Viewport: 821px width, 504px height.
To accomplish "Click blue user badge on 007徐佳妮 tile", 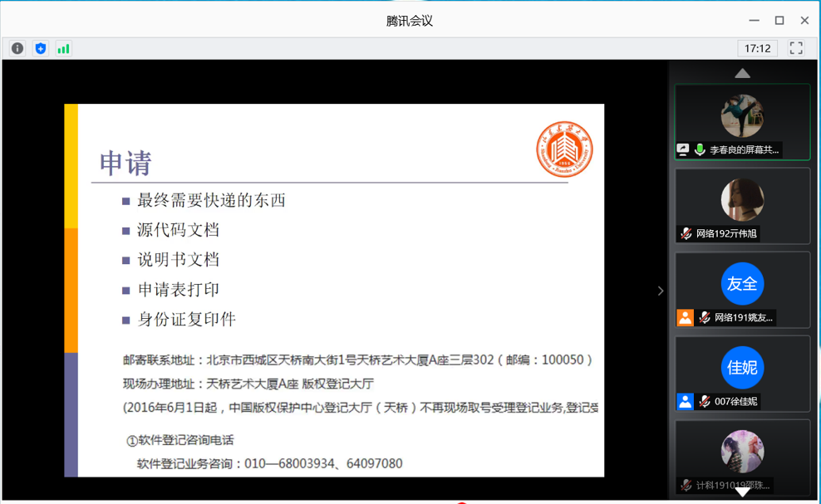I will point(685,401).
